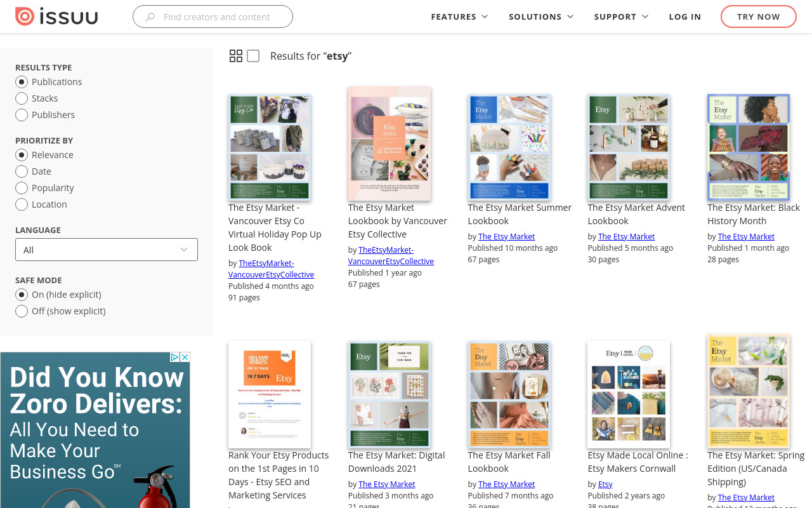
Task: Open title 'The Etsy Market Summer Lookbook'
Action: click(x=520, y=214)
